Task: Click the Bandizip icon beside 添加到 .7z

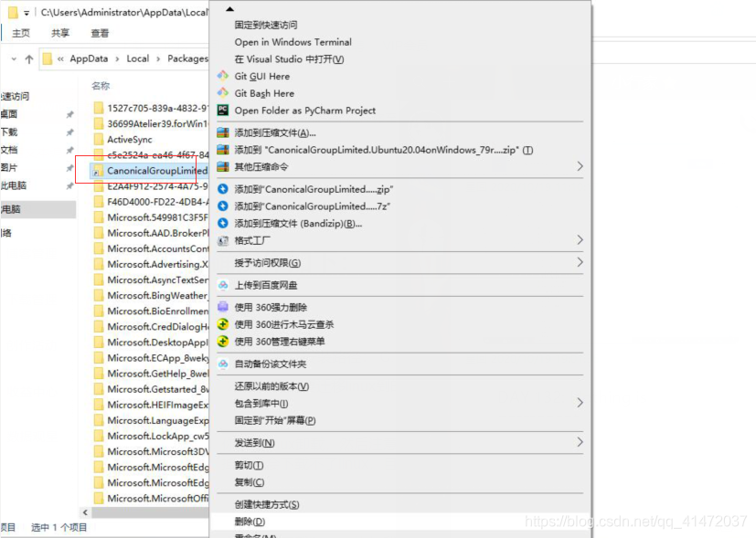Action: point(223,206)
